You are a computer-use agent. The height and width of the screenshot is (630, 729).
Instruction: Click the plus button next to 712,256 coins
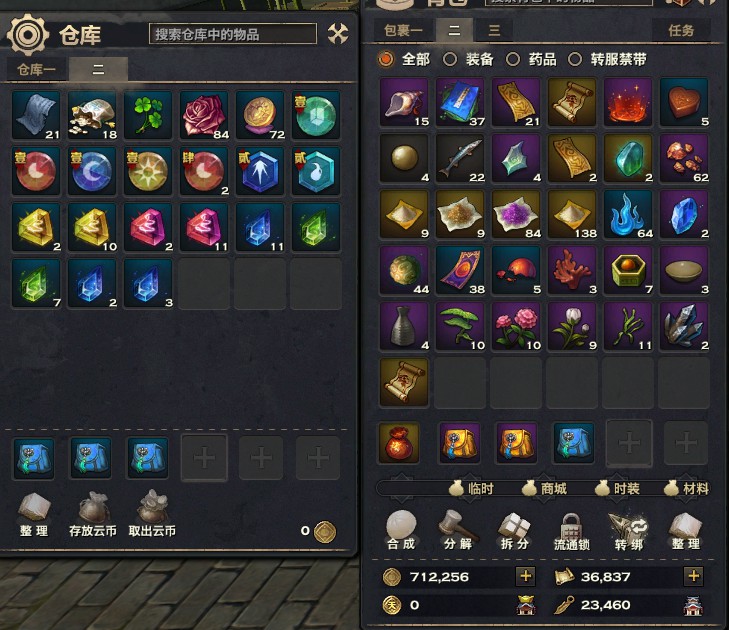(x=525, y=576)
